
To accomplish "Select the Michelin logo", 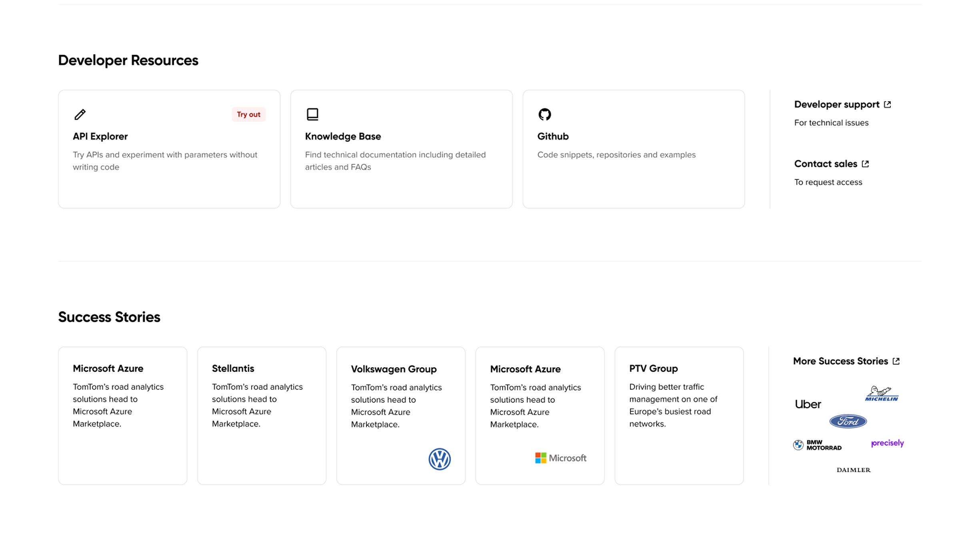I will pos(881,393).
